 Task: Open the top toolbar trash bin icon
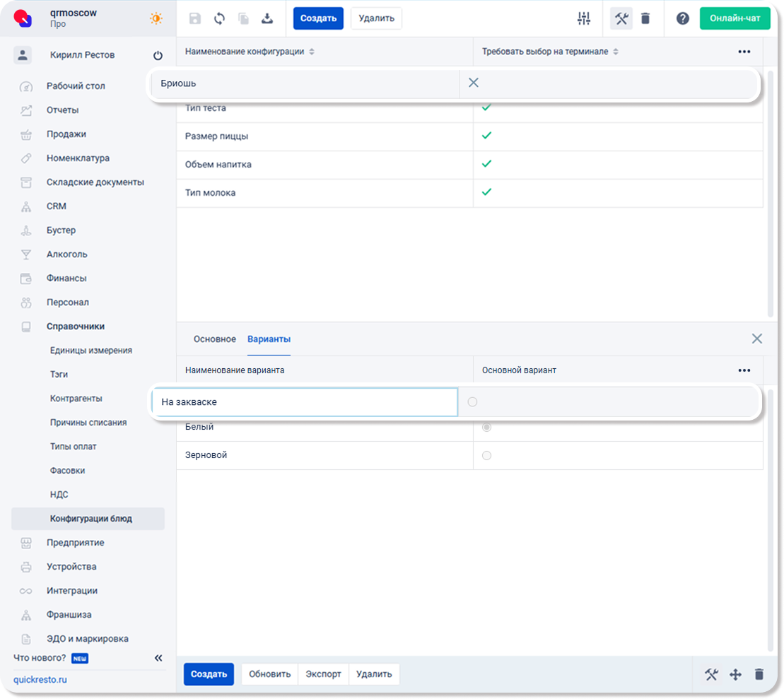645,18
